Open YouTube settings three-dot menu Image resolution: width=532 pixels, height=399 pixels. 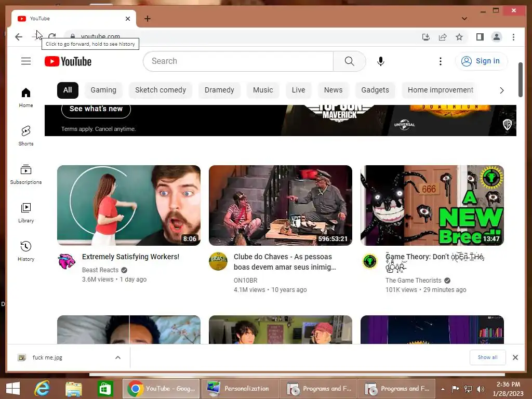click(441, 61)
